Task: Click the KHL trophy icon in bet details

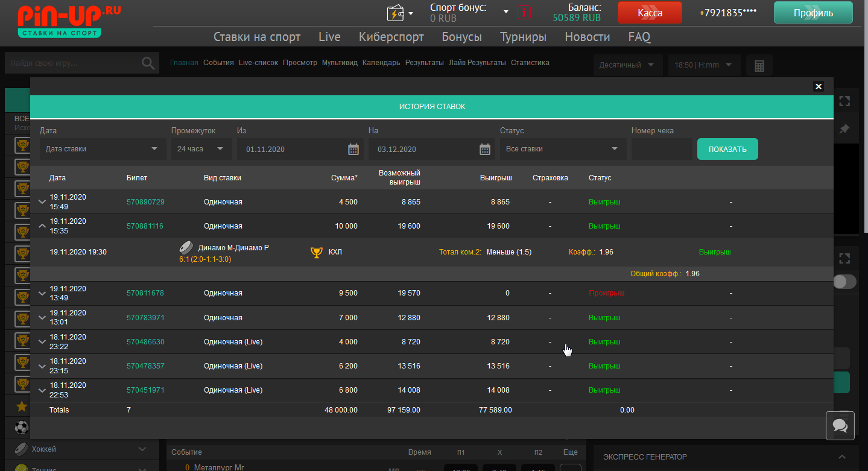Action: click(x=317, y=252)
